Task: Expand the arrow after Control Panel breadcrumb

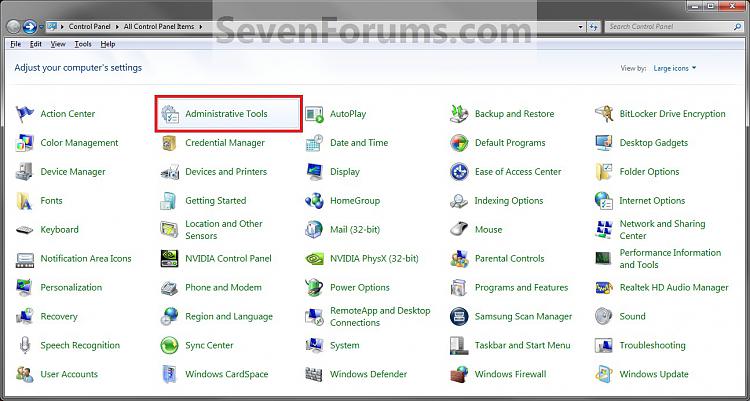Action: click(x=117, y=27)
